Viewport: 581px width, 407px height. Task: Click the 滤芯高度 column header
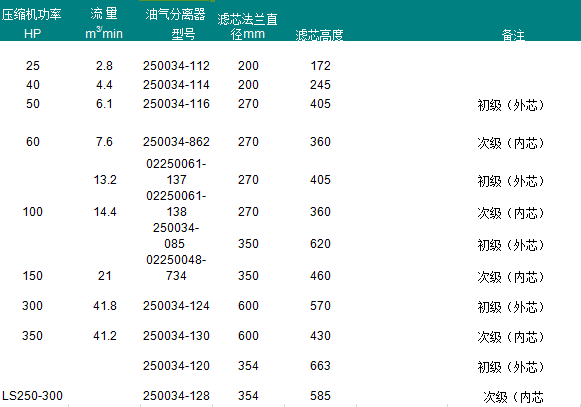click(x=319, y=35)
